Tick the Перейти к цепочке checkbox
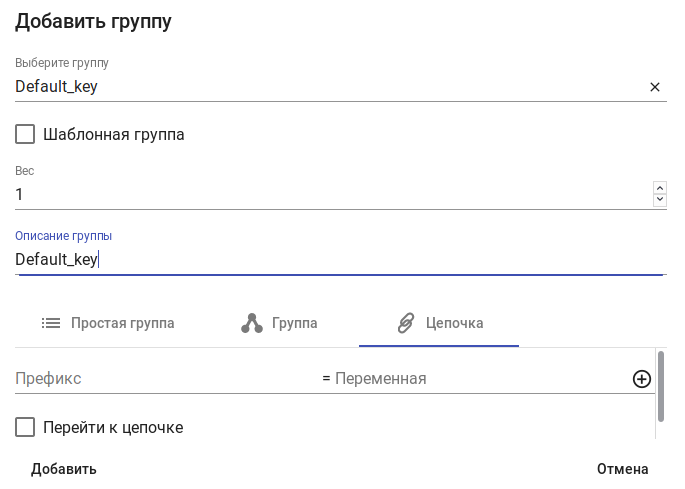The width and height of the screenshot is (685, 489). tap(26, 428)
